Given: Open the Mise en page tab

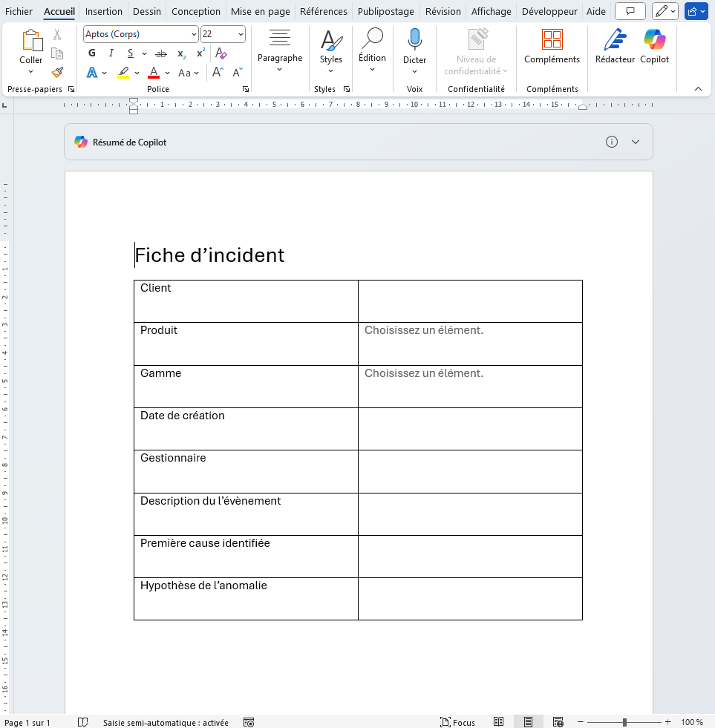Looking at the screenshot, I should point(260,11).
